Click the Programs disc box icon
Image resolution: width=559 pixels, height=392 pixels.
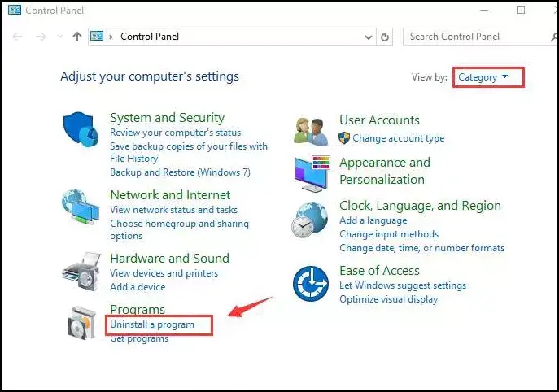(x=82, y=323)
